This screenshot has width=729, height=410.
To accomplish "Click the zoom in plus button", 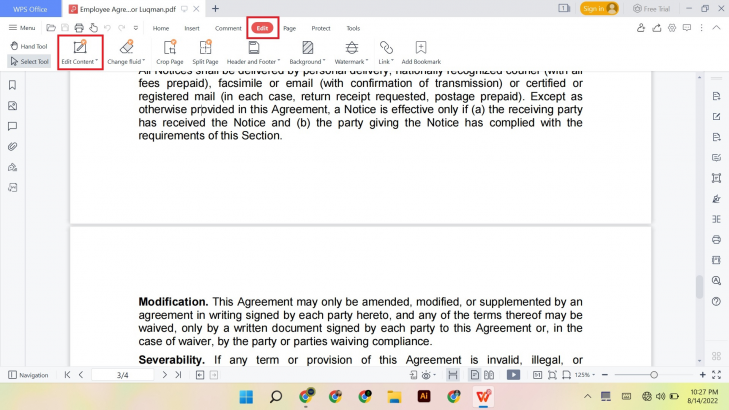I will [702, 375].
